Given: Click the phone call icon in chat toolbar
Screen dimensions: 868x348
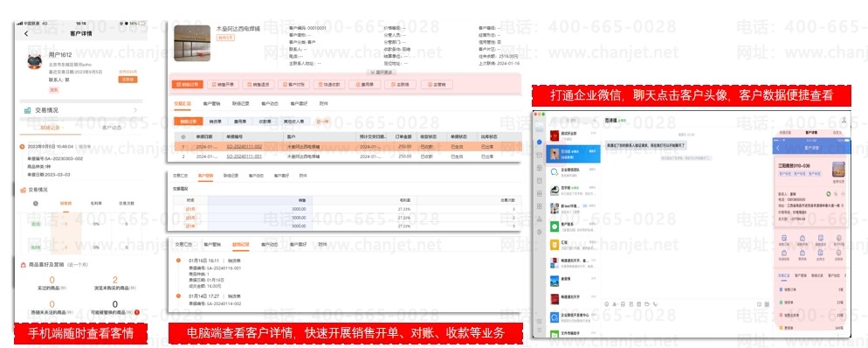Looking at the screenshot, I should click(656, 304).
